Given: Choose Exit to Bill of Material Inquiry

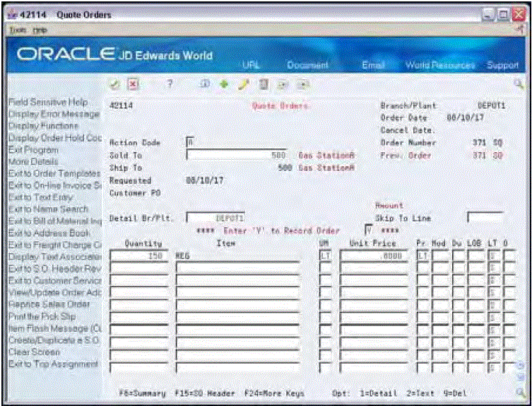Looking at the screenshot, I should (54, 221).
